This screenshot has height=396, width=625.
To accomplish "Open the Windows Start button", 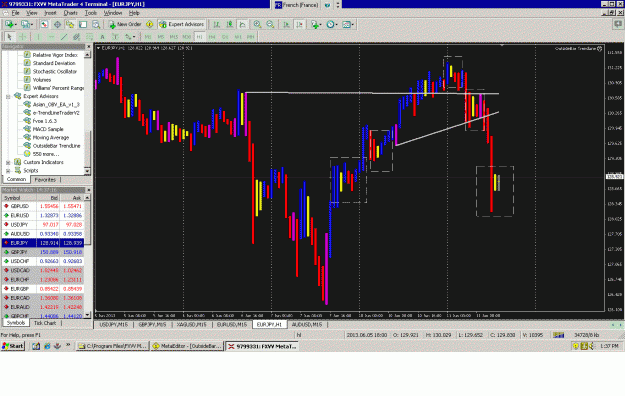I will click(x=13, y=346).
